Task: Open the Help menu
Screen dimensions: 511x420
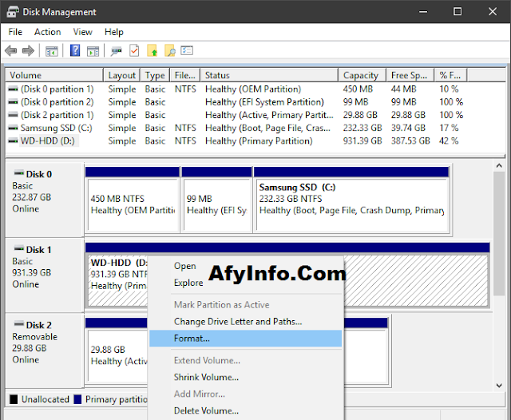Action: tap(113, 32)
